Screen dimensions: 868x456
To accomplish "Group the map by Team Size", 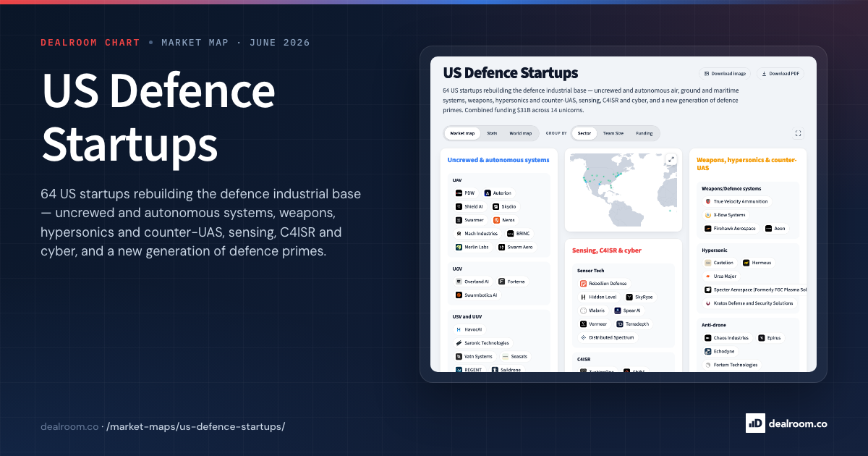I will tap(613, 133).
